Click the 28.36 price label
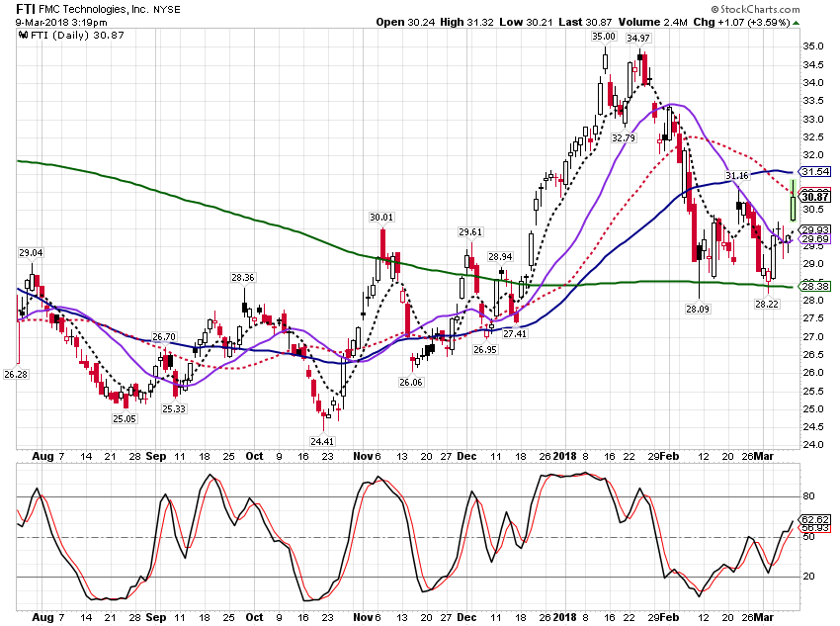The image size is (840, 626). click(x=243, y=278)
